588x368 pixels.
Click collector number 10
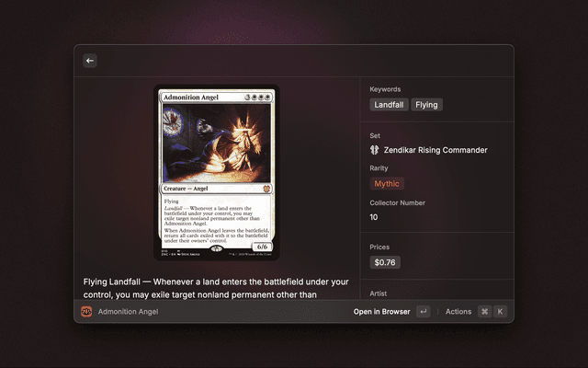coord(374,217)
